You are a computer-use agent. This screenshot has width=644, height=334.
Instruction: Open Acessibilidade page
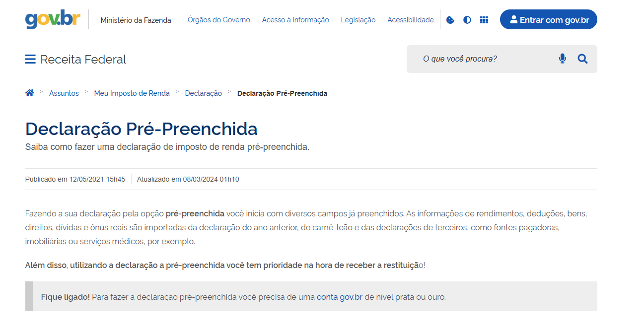(411, 20)
